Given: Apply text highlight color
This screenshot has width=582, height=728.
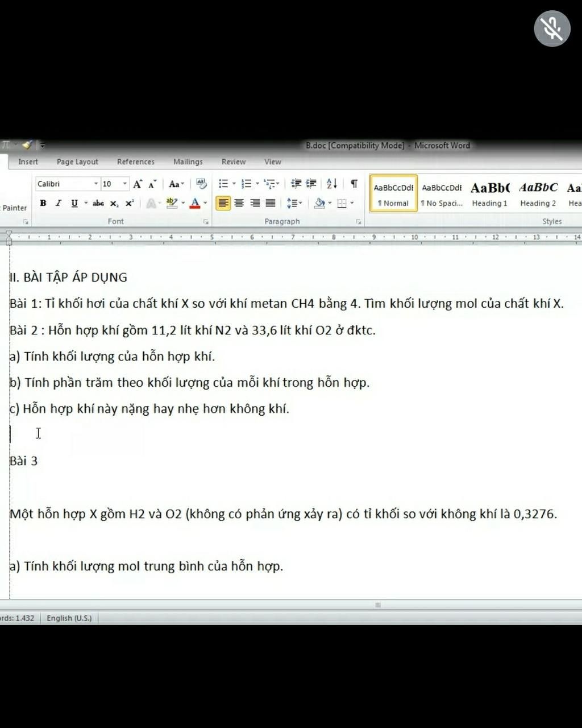Looking at the screenshot, I should click(x=172, y=203).
